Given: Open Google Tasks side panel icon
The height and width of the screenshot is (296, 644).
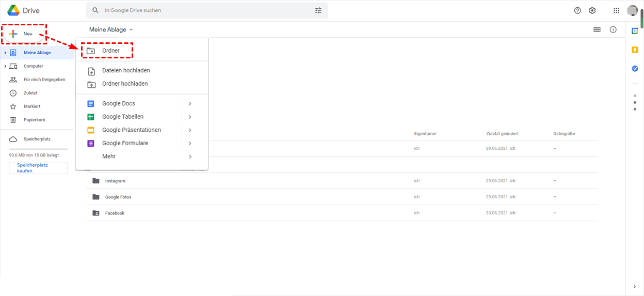Looking at the screenshot, I should 635,68.
